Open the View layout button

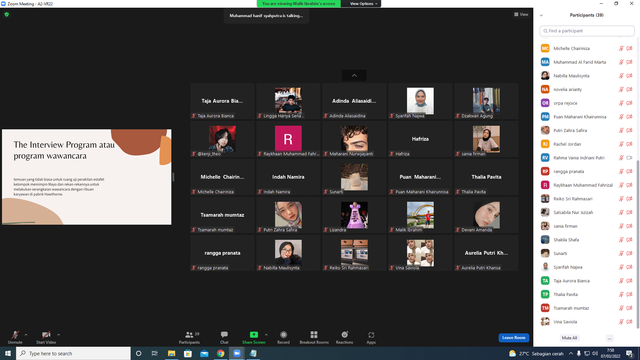click(x=521, y=14)
